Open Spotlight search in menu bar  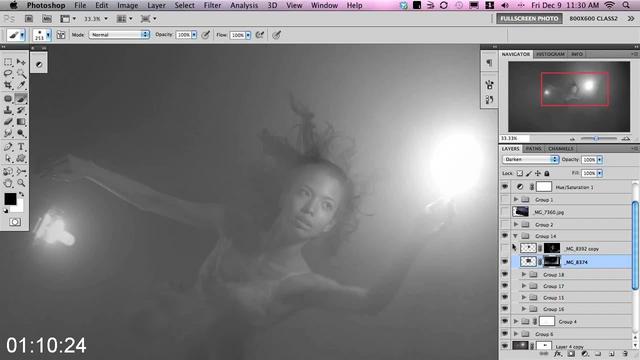coord(626,5)
